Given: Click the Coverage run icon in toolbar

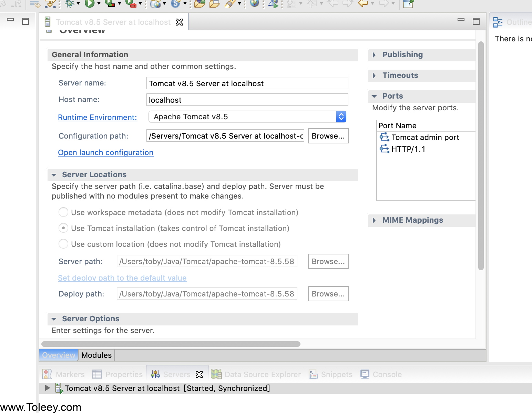Looking at the screenshot, I should [x=110, y=4].
